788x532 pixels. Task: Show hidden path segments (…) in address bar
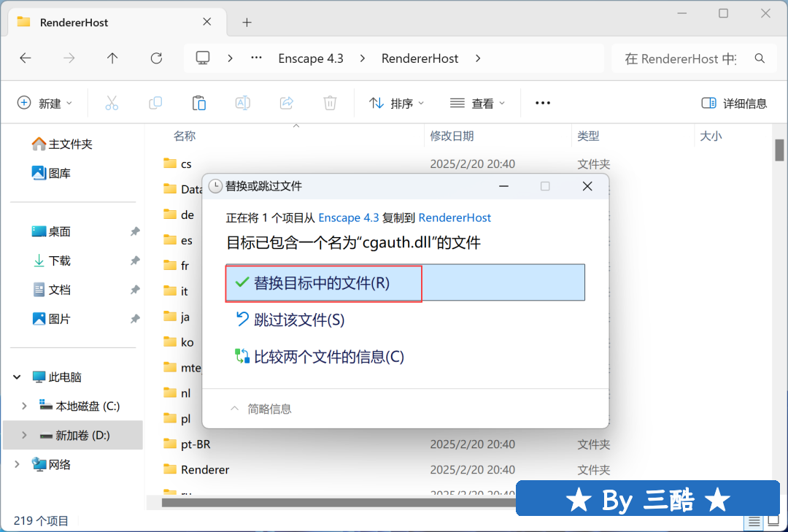click(x=256, y=58)
